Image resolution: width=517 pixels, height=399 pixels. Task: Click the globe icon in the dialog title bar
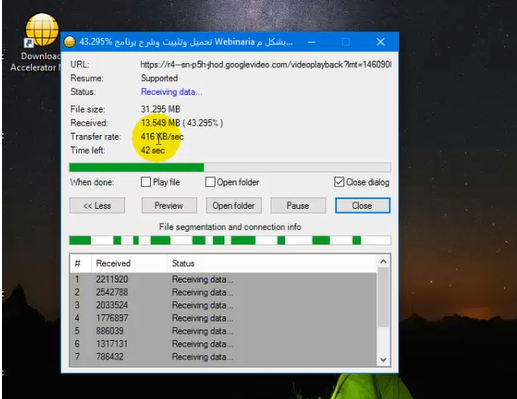(69, 42)
